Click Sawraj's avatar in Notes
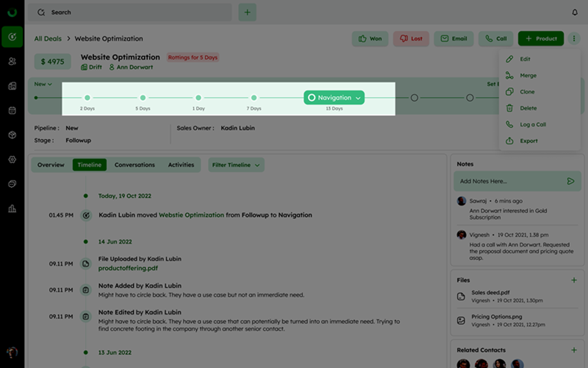Screen dimensions: 588x368 pos(461,201)
